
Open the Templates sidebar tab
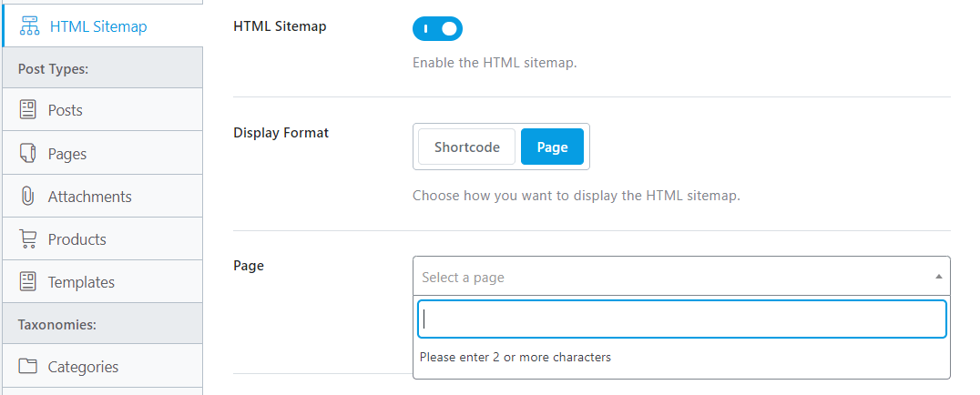pos(103,282)
